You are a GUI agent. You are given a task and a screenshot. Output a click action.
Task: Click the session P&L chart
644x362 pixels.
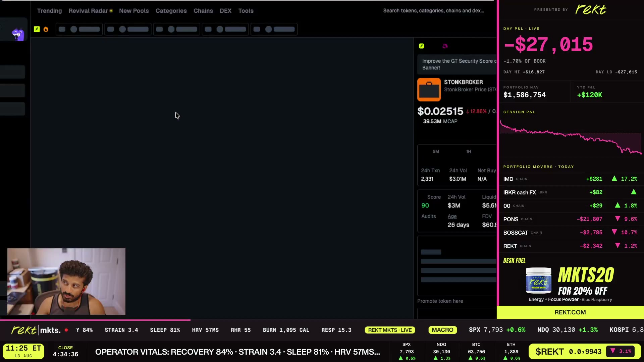(570, 137)
